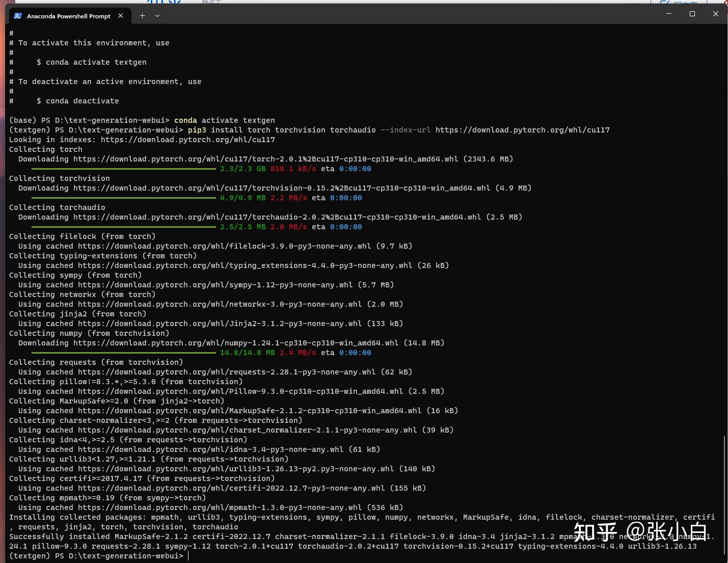Minimize the terminal window
The width and height of the screenshot is (728, 563).
668,14
